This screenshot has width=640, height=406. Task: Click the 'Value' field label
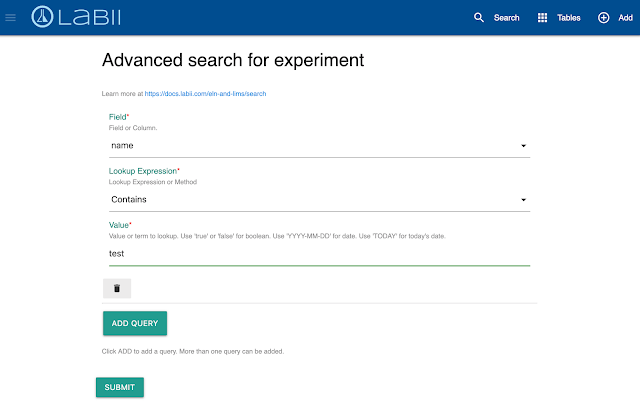[x=120, y=225]
